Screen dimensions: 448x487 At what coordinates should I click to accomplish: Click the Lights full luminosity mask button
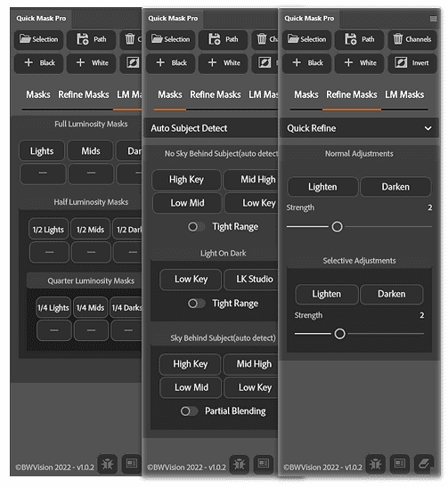tap(42, 151)
